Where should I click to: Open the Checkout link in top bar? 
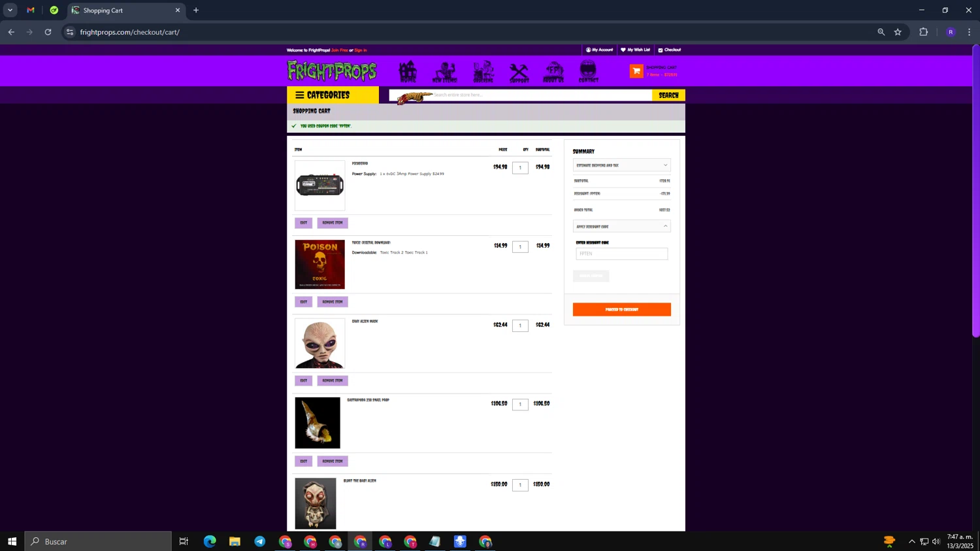pos(669,50)
